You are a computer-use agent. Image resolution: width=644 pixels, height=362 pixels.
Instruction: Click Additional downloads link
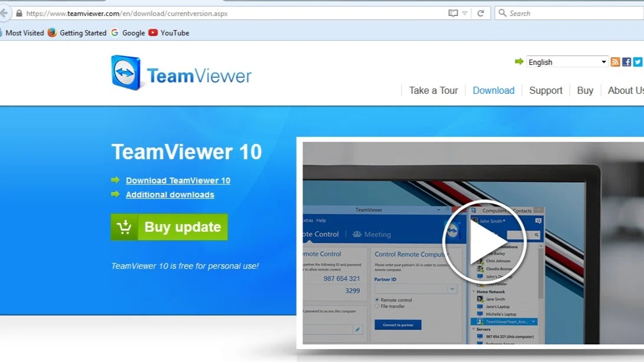click(x=170, y=195)
